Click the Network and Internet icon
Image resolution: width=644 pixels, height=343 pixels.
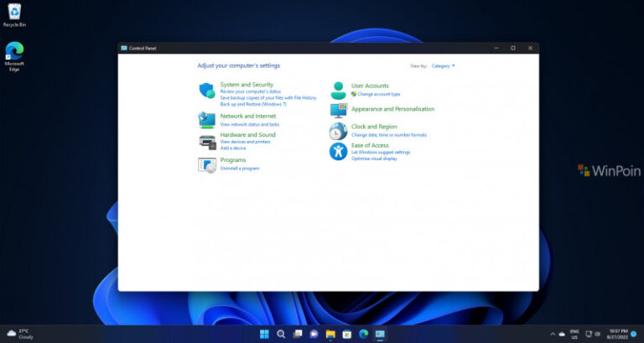(206, 119)
